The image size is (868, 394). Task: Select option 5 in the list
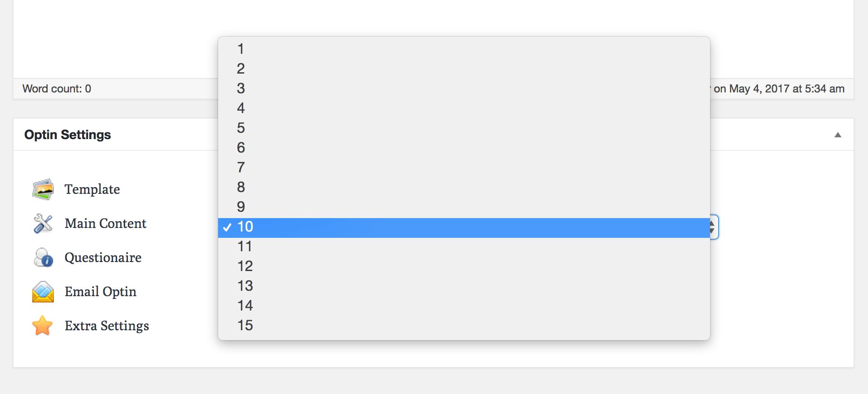[464, 127]
